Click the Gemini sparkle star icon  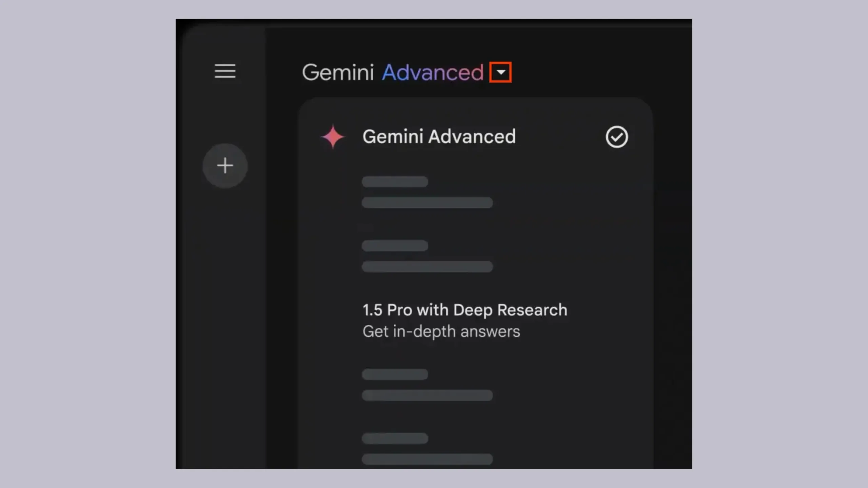[x=333, y=137]
